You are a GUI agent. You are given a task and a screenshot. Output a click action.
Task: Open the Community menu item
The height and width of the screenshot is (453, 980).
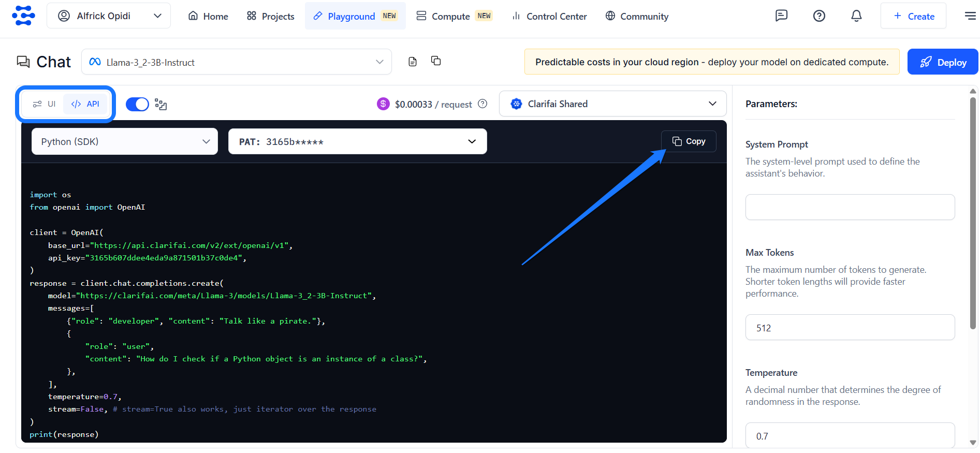point(637,16)
